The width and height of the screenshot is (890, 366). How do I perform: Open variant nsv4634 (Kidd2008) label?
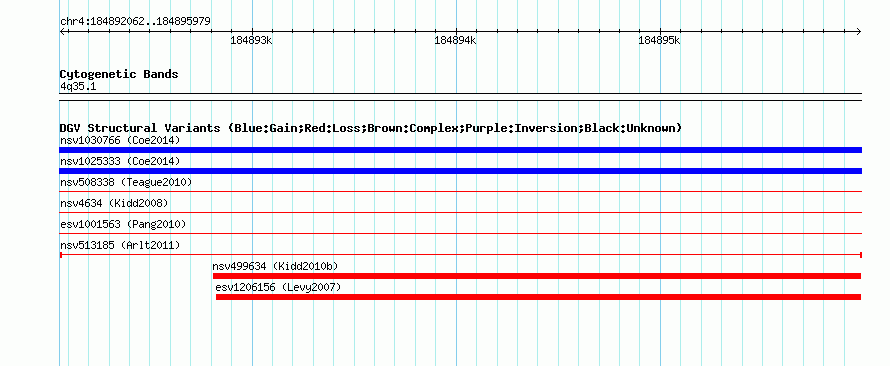point(114,203)
